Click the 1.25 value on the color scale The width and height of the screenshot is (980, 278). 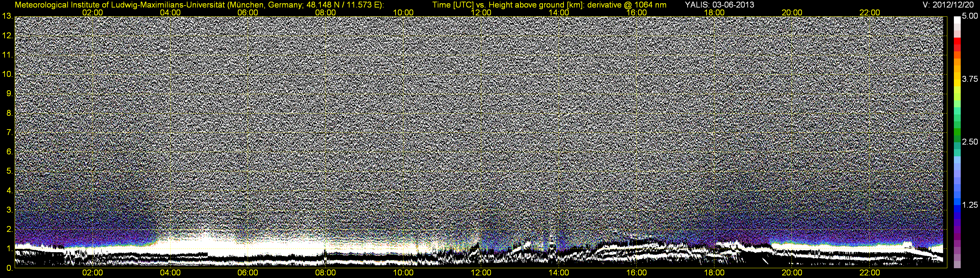click(970, 205)
